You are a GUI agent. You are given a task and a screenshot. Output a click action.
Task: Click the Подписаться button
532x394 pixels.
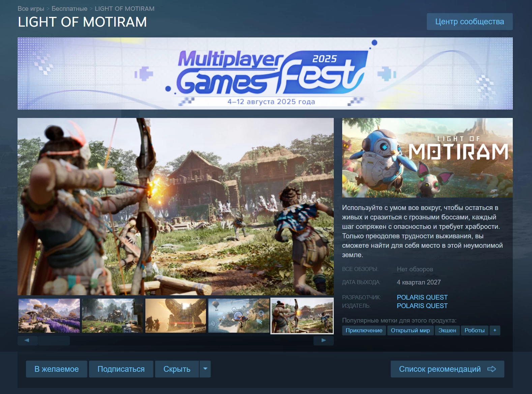tap(121, 369)
